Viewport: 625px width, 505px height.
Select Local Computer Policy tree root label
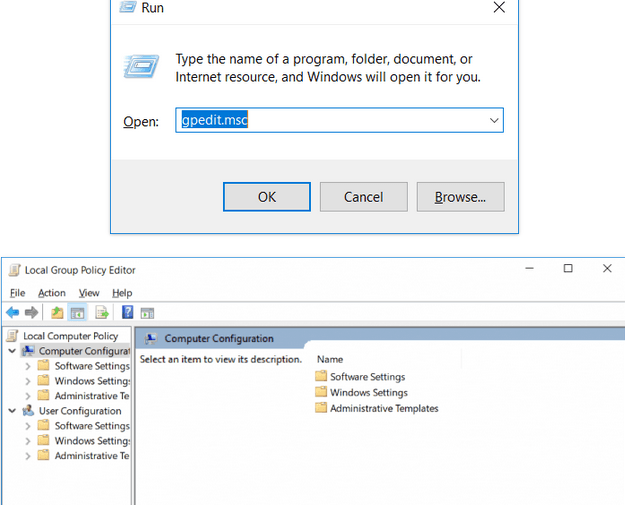[x=71, y=336]
